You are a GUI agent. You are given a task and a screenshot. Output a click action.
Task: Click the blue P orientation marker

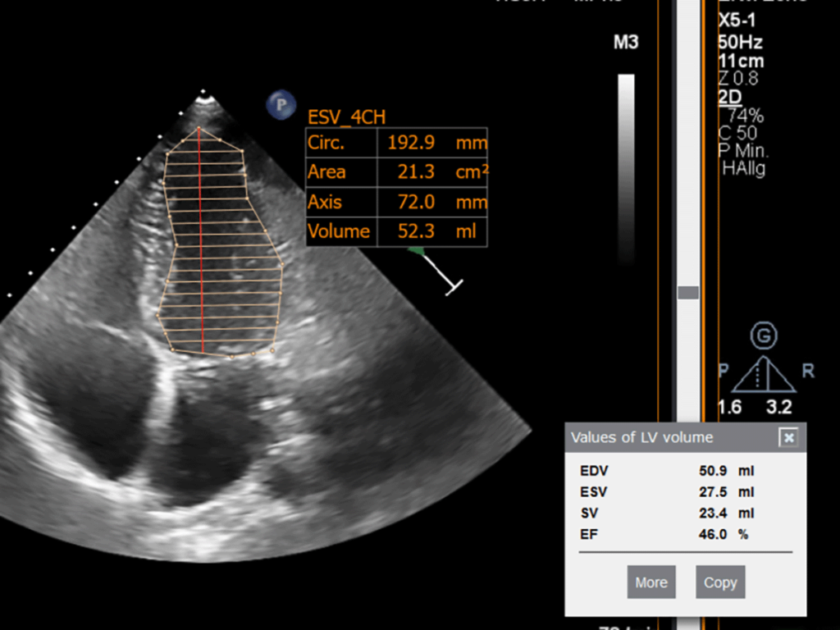[281, 105]
